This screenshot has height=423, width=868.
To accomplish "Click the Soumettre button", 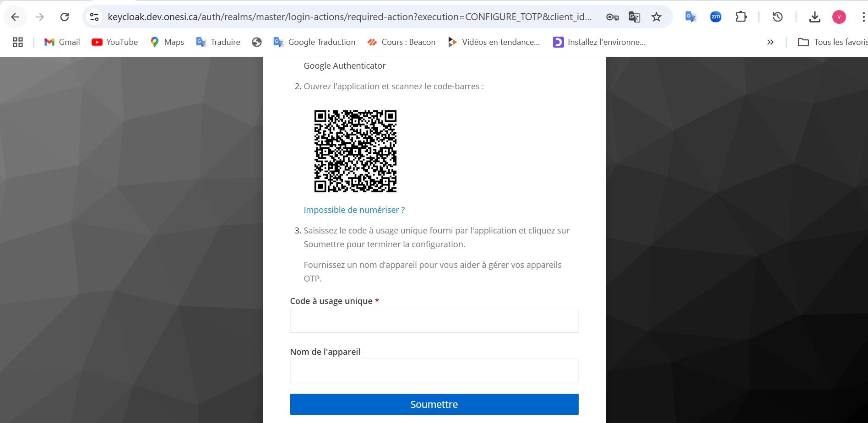I will [x=434, y=404].
